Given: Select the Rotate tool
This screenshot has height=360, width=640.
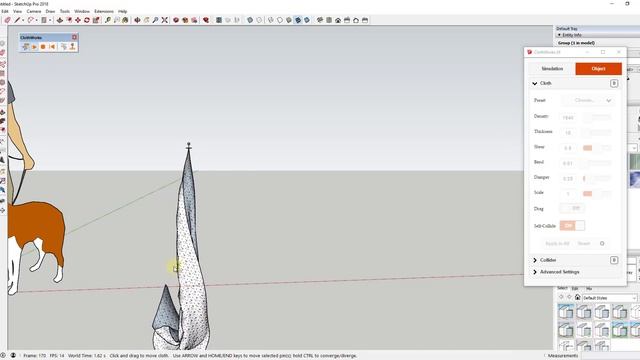Looking at the screenshot, I should pyautogui.click(x=87, y=20).
